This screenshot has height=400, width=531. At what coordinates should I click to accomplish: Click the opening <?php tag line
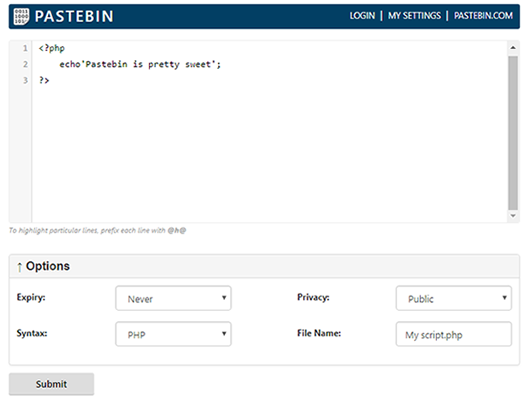pos(51,48)
